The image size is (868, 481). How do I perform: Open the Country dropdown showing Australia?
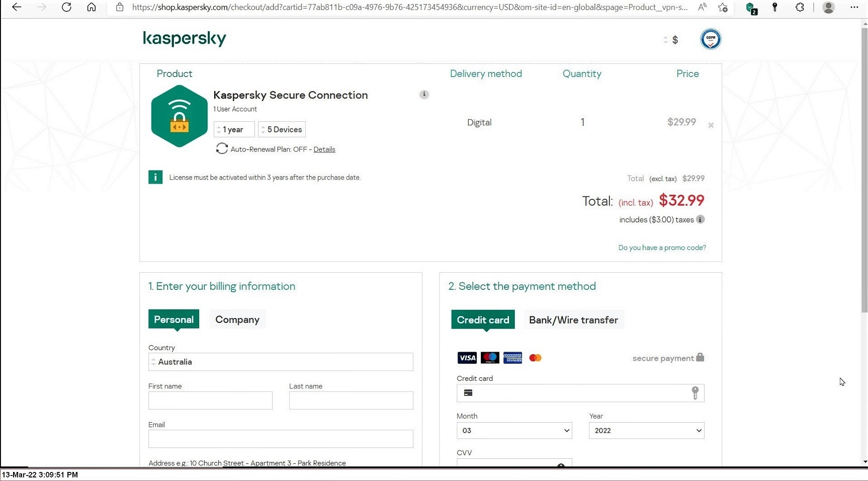pos(281,362)
